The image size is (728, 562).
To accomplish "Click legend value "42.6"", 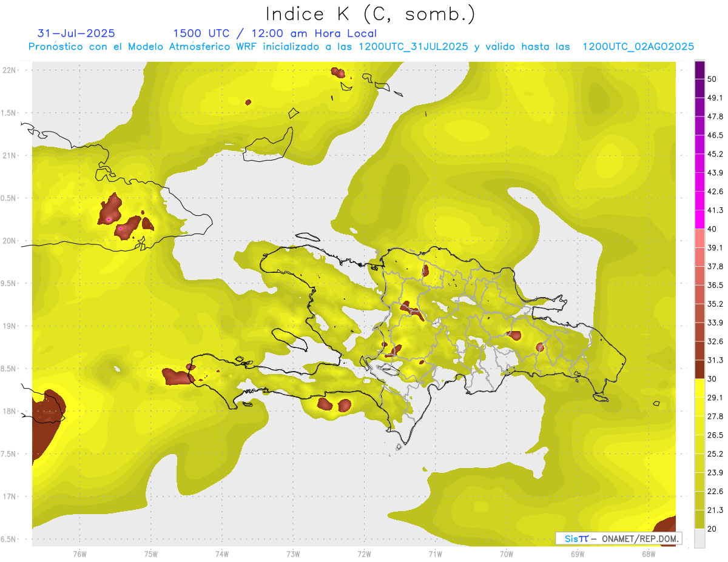I will 715,192.
